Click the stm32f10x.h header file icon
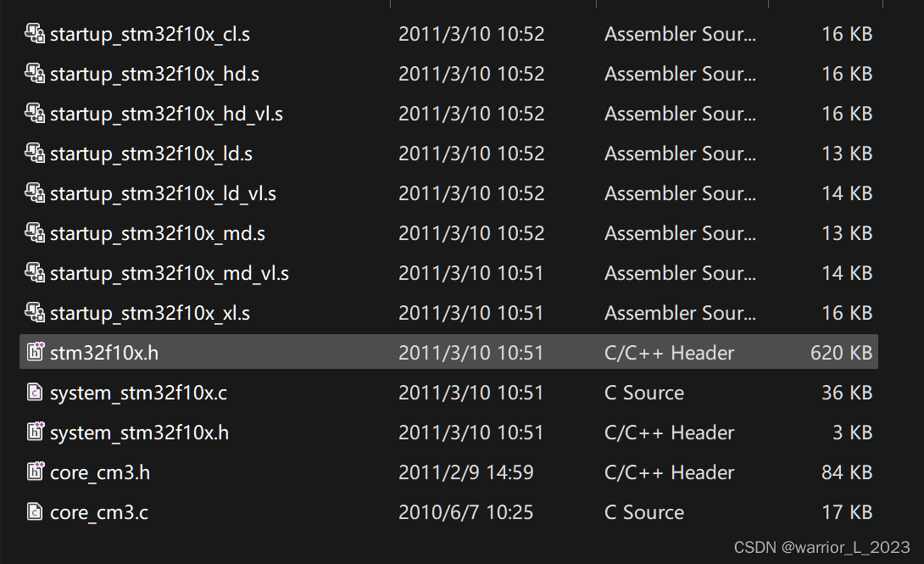924x564 pixels. 36,352
